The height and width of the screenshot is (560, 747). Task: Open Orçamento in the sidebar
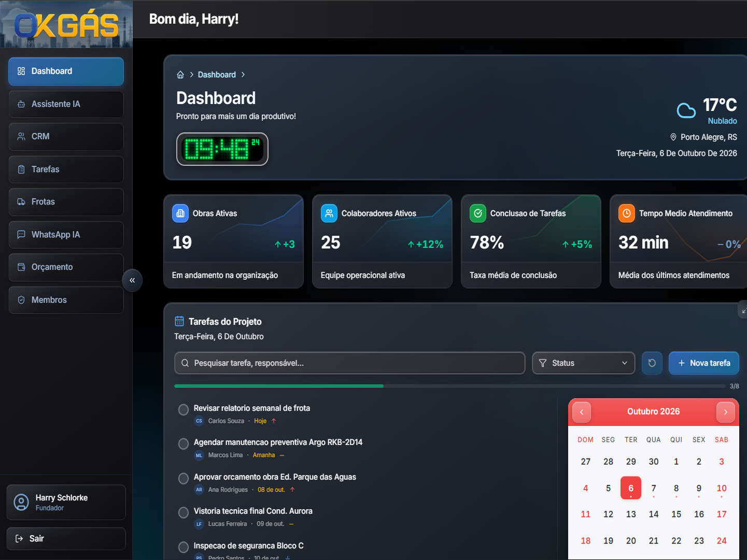pyautogui.click(x=66, y=267)
